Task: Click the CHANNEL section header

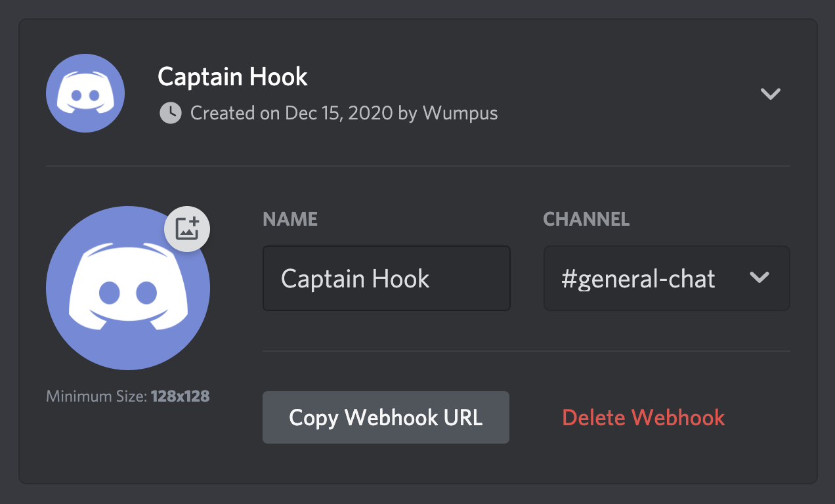Action: click(x=586, y=219)
